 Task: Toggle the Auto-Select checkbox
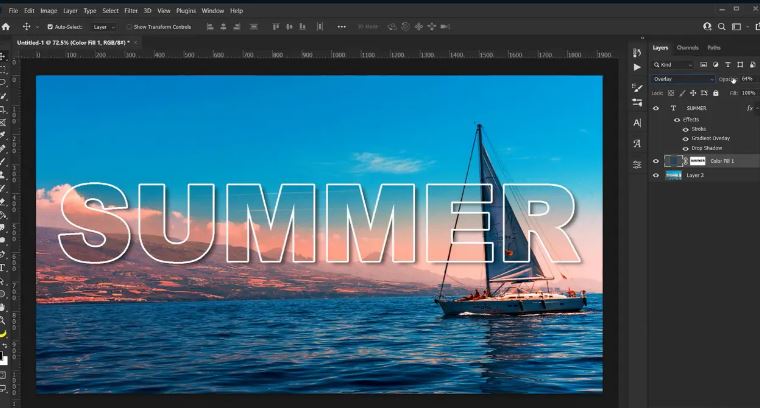tap(50, 27)
